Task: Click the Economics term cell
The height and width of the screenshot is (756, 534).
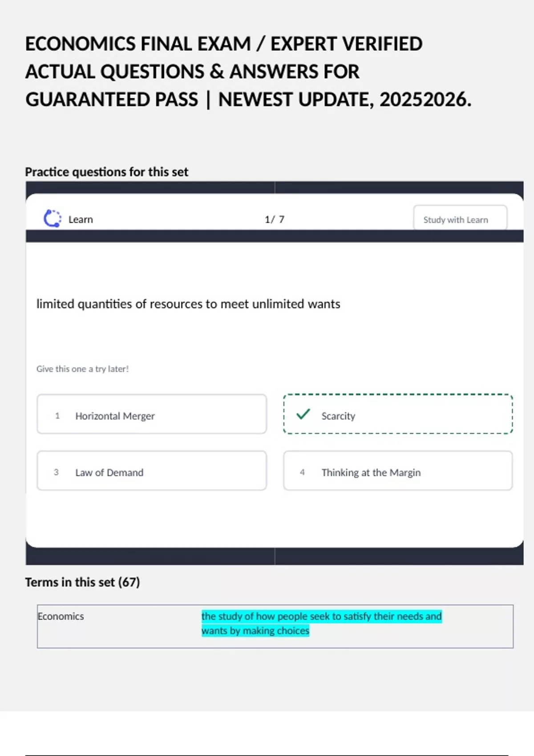Action: 61,616
